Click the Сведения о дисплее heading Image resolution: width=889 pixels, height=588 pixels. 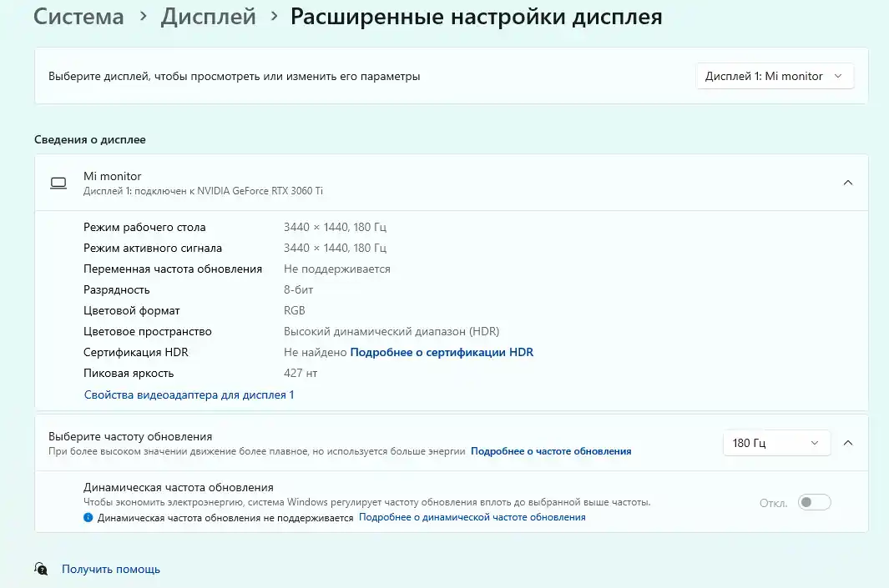point(89,140)
